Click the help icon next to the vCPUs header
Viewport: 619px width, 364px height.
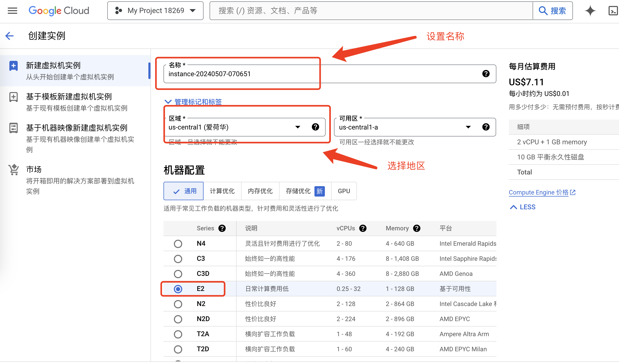pyautogui.click(x=363, y=228)
